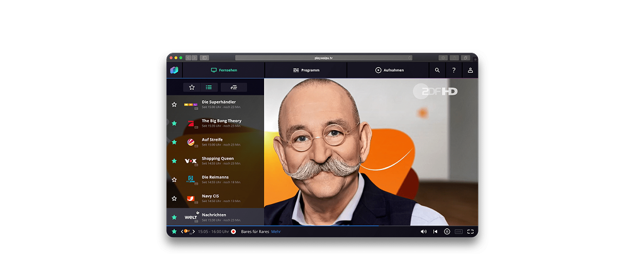Image resolution: width=644 pixels, height=258 pixels.
Task: Favorite Die Superhändler with the star
Action: pos(174,105)
